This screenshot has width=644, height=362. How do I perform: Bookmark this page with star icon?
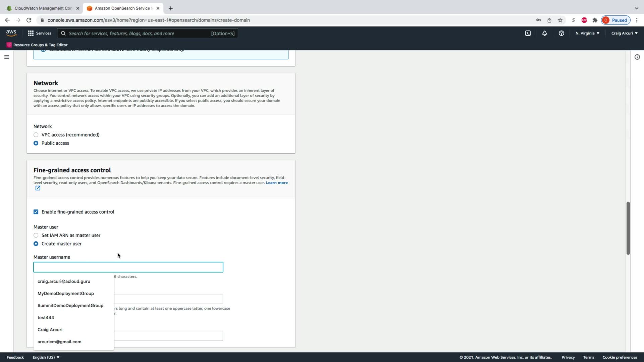560,20
